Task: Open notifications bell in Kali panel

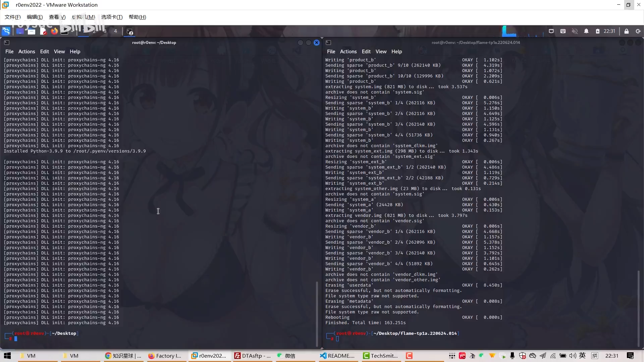Action: tap(586, 31)
